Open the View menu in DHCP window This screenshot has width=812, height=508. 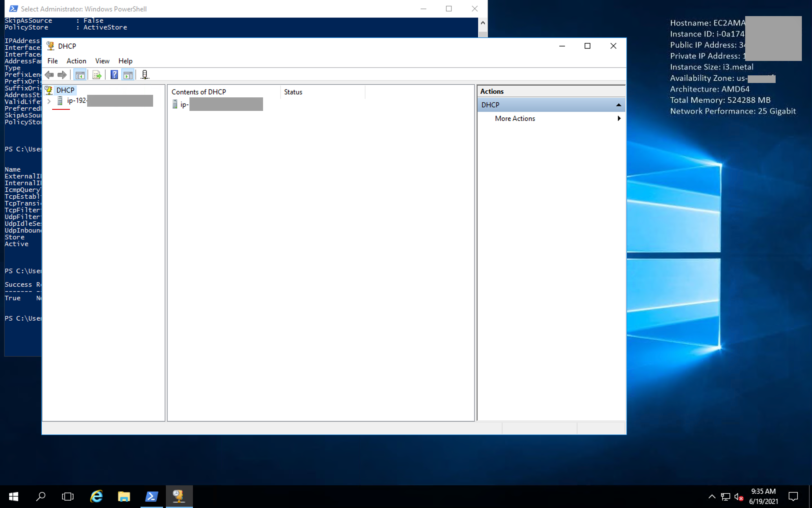click(102, 61)
